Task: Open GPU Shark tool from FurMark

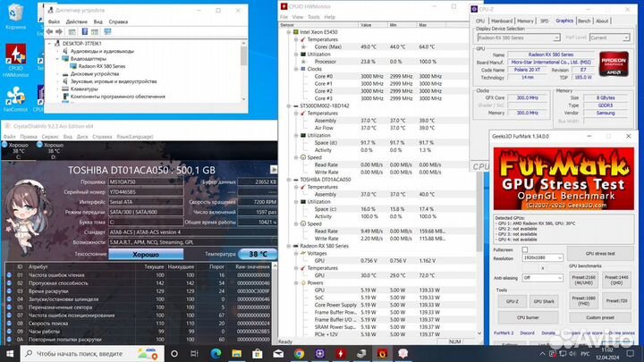Action: (544, 301)
